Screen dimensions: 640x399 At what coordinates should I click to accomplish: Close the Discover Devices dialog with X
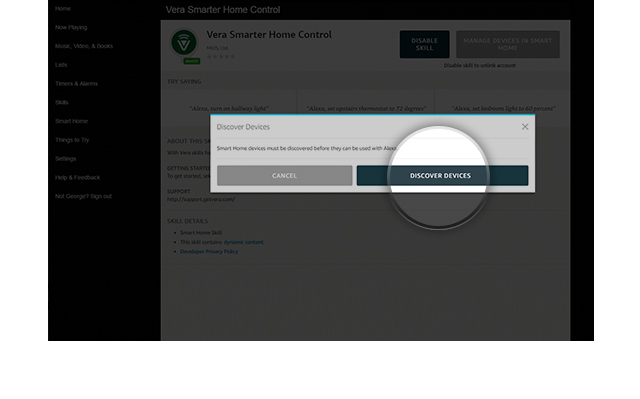[525, 127]
